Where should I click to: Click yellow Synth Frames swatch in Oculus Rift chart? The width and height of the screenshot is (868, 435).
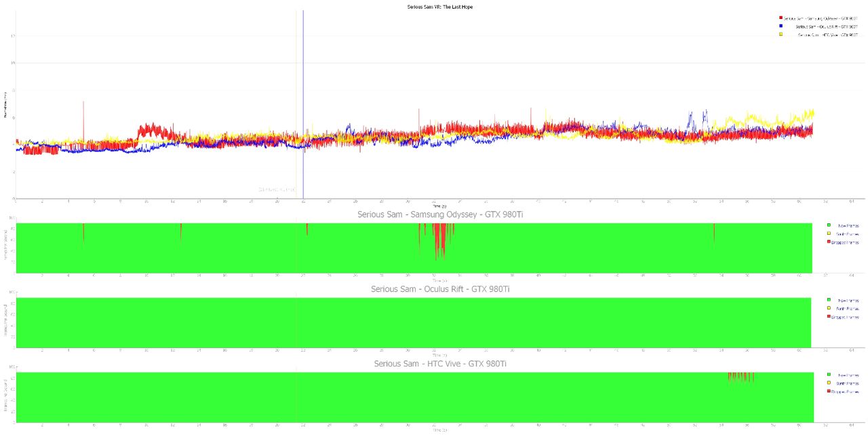(829, 308)
